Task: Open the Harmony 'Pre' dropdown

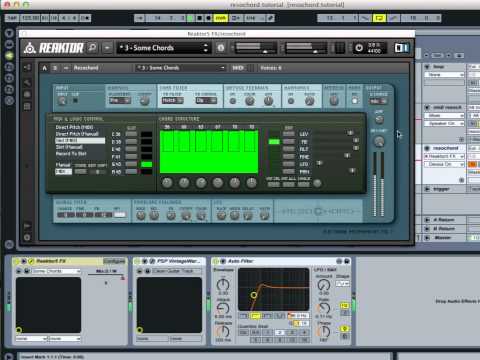Action: 120,100
